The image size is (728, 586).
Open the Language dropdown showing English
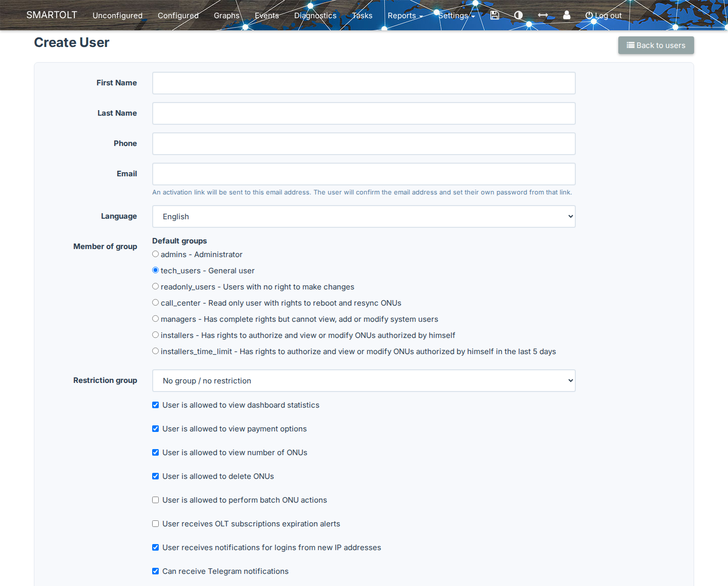point(364,216)
